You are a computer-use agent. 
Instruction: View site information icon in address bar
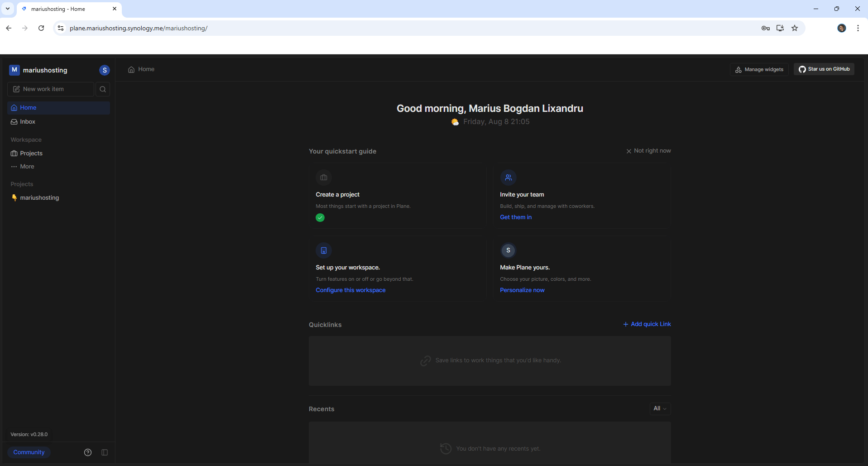point(61,28)
